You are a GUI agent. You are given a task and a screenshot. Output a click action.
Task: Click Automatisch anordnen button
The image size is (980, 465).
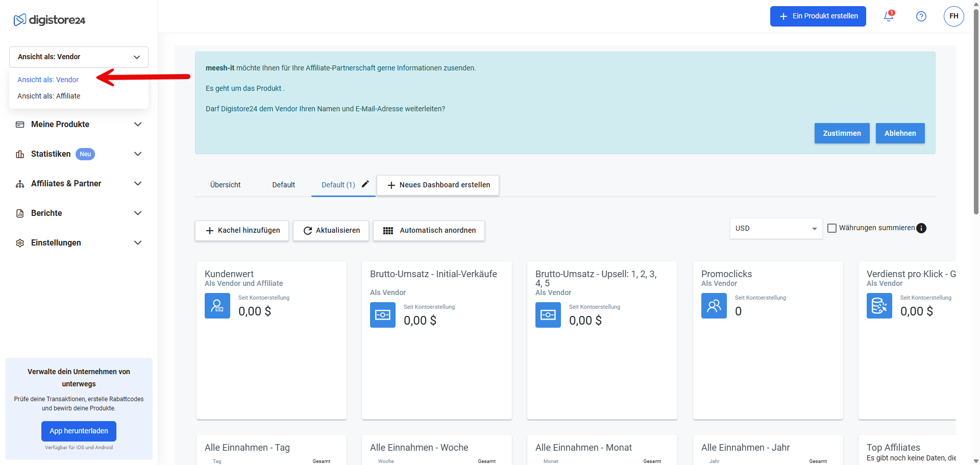429,231
